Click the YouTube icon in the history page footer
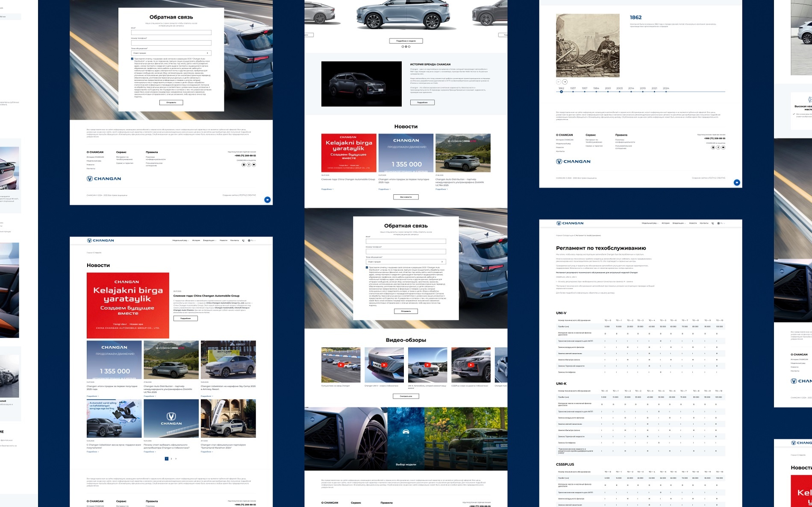Viewport: 812px width, 507px height. 723,147
